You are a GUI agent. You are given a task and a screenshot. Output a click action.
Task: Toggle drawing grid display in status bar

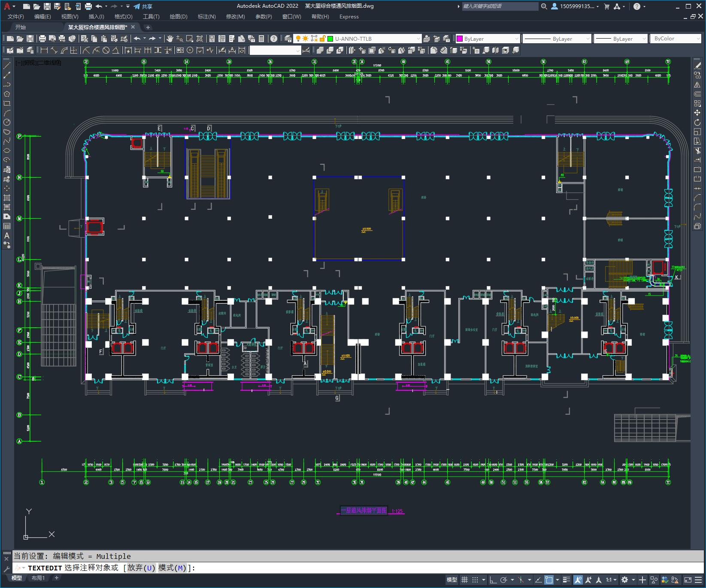click(x=464, y=580)
